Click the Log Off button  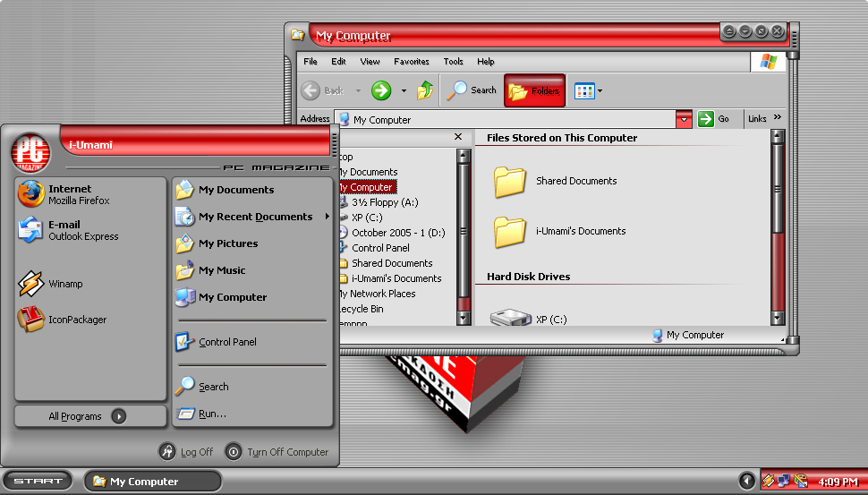coord(186,452)
